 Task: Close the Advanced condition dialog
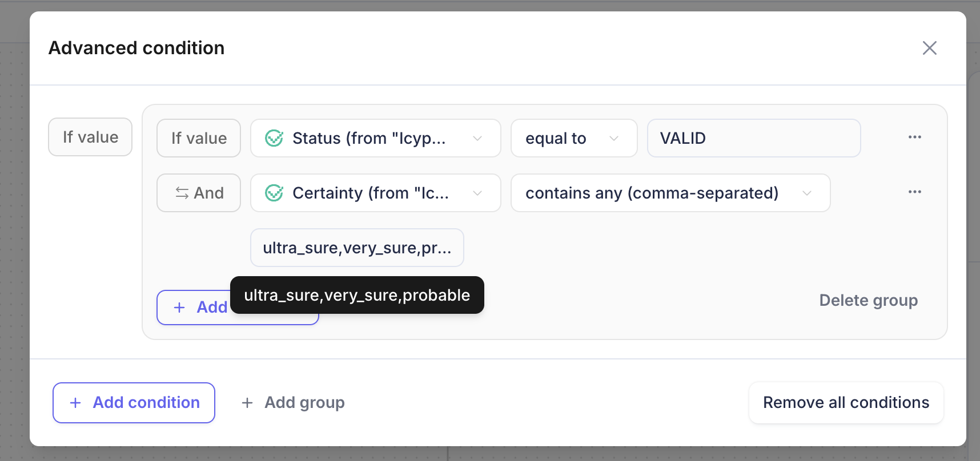tap(929, 48)
